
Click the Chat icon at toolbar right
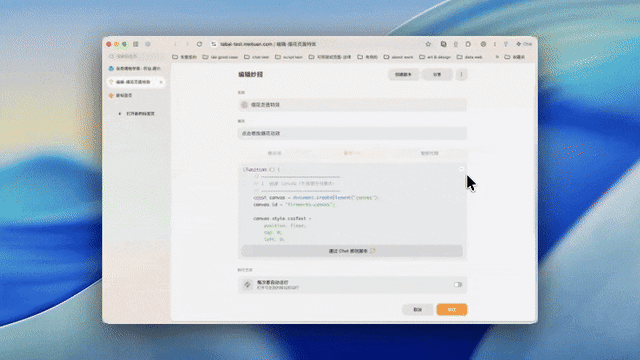524,44
